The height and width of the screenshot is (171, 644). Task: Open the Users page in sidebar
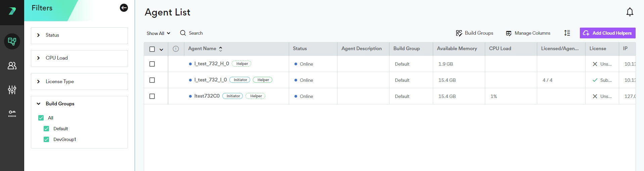12,66
